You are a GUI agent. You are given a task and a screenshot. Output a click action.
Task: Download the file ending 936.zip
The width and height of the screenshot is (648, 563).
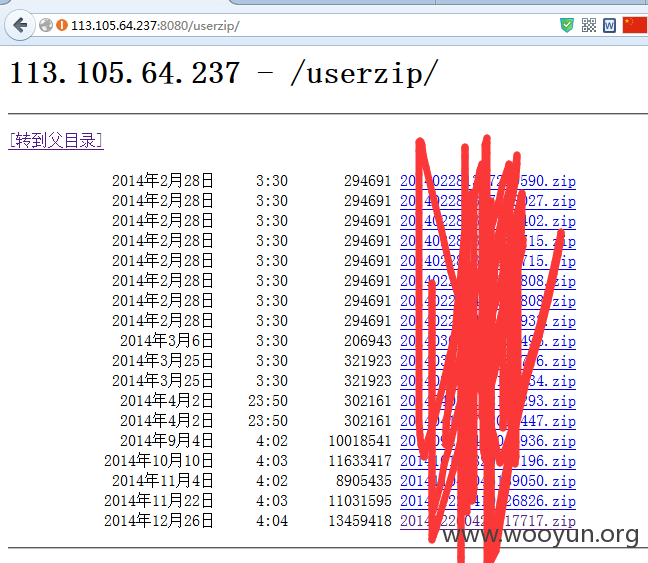(x=488, y=441)
